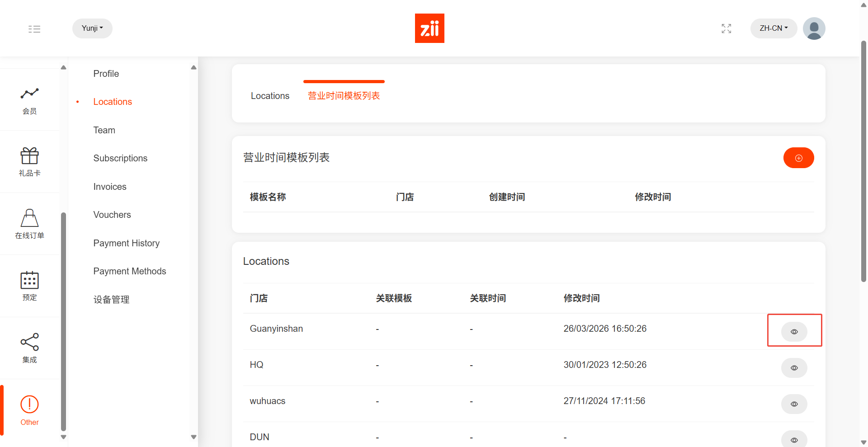
Task: View Guanyinshan location details eye icon
Action: point(794,332)
